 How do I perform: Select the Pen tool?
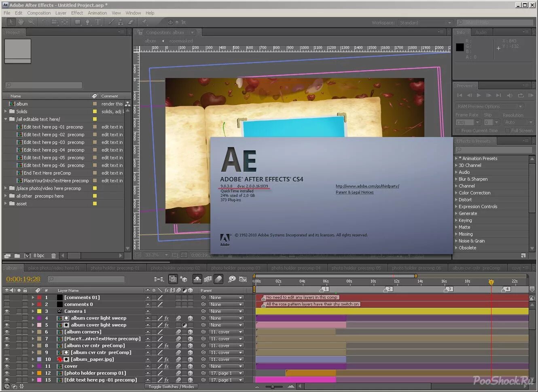[x=87, y=22]
